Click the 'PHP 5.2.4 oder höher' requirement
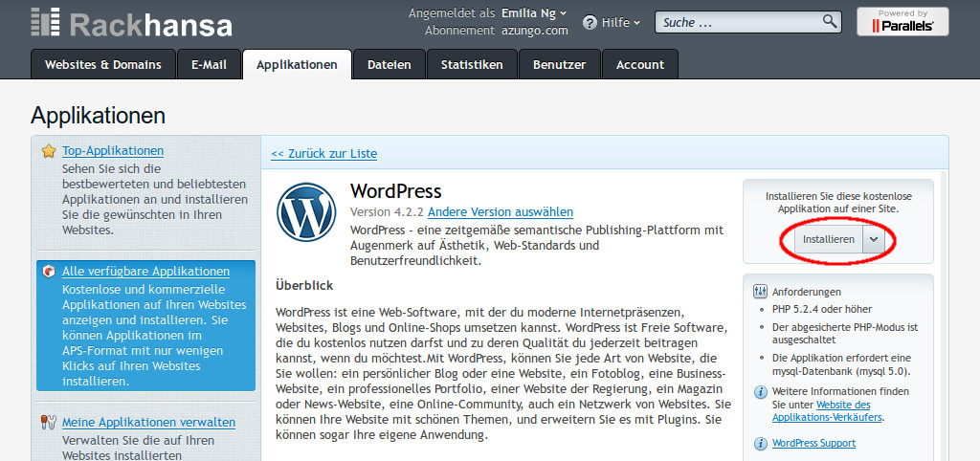Image resolution: width=980 pixels, height=461 pixels. (x=822, y=309)
